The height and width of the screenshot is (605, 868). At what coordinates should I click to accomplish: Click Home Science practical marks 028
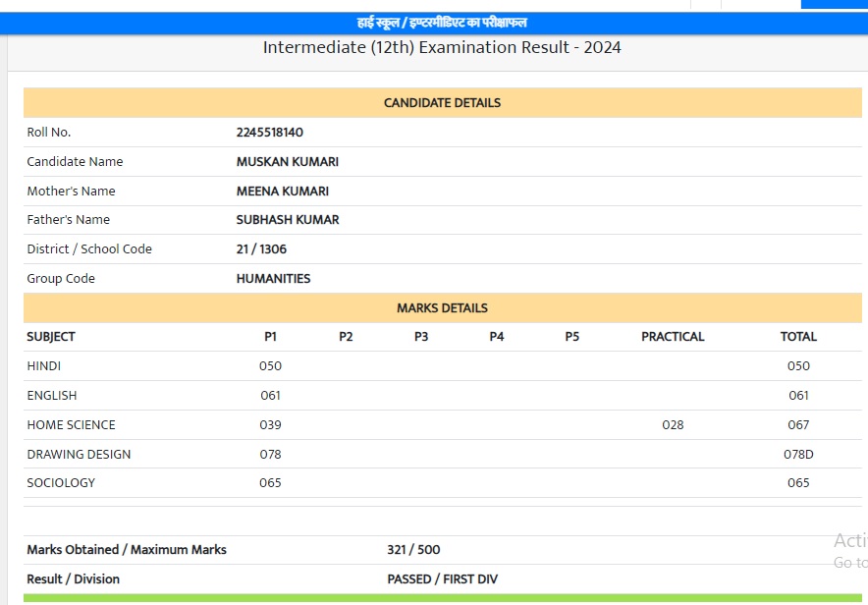click(673, 425)
